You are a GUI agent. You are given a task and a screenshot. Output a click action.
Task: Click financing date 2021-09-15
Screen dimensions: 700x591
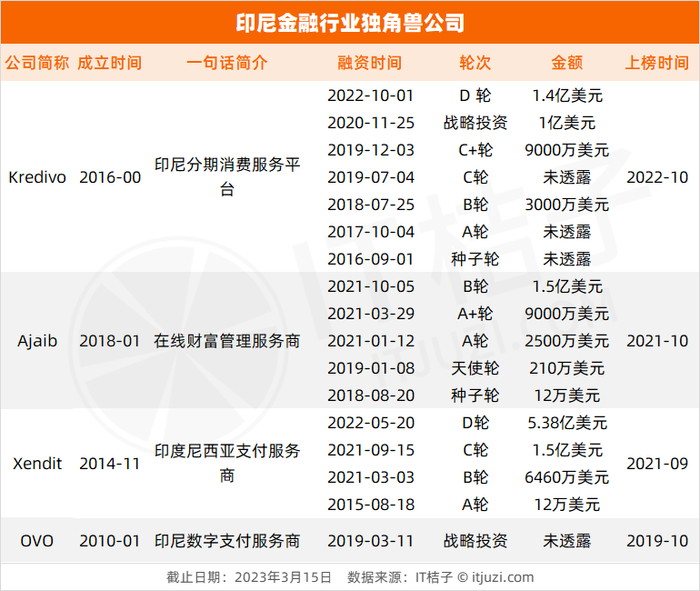371,450
